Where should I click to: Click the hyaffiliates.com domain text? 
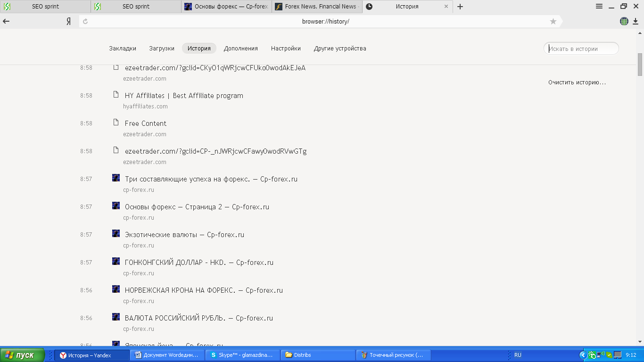[x=146, y=107]
